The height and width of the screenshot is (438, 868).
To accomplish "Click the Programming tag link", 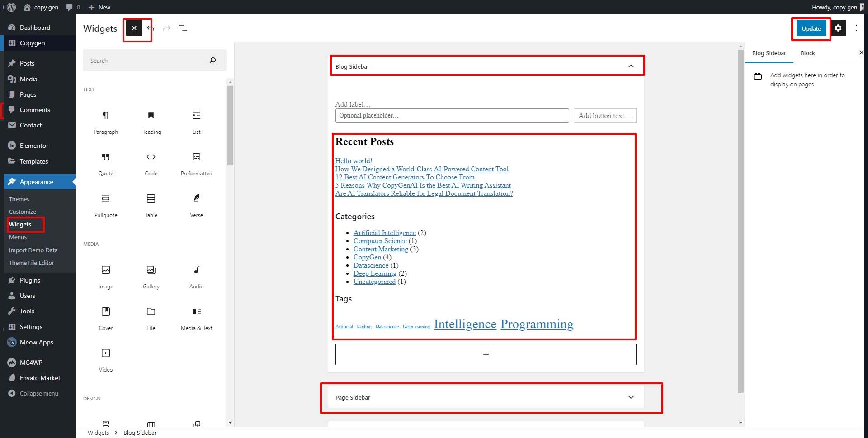I will (537, 324).
